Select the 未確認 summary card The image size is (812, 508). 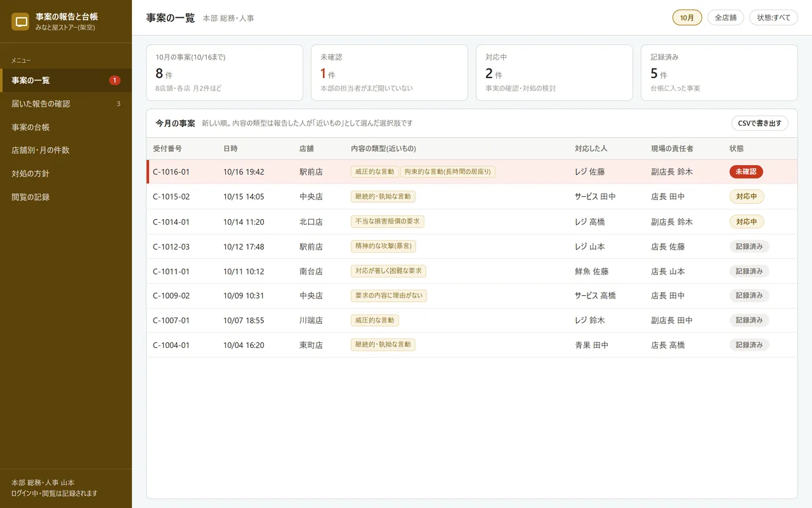pyautogui.click(x=390, y=72)
